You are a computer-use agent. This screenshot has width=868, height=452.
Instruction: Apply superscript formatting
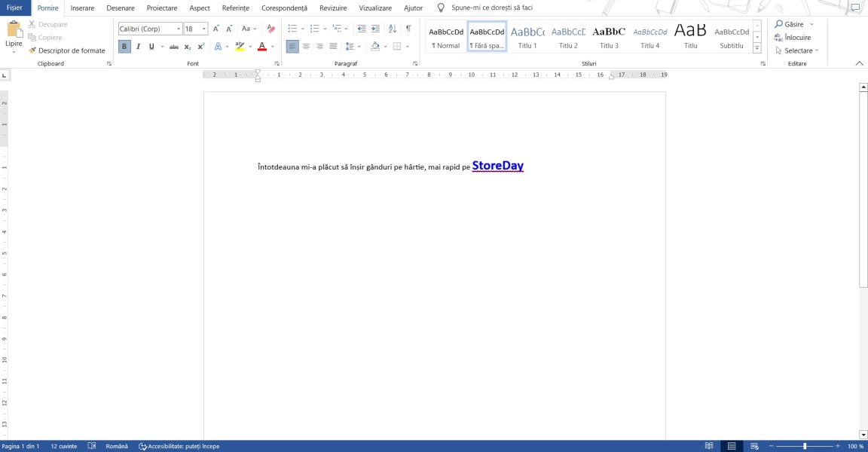click(201, 47)
